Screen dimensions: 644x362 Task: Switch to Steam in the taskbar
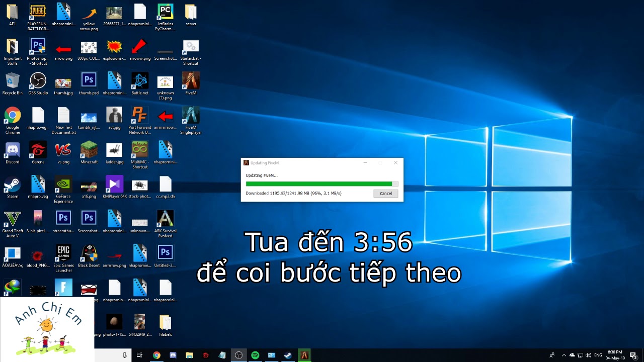click(x=288, y=355)
